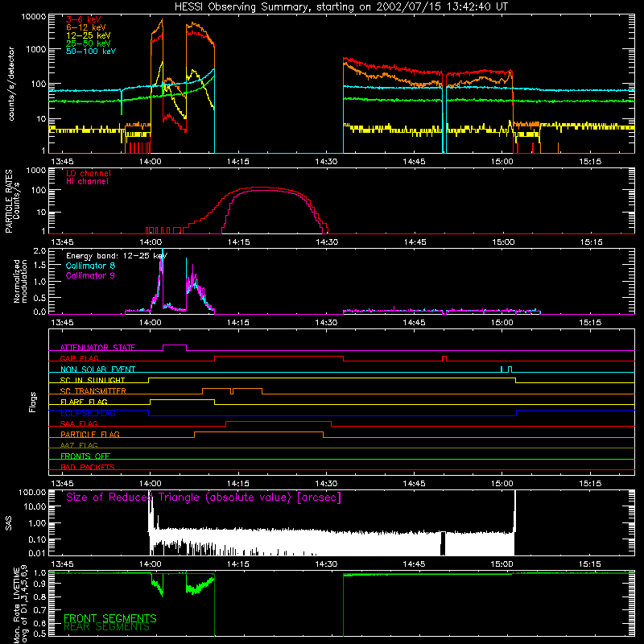Select the blue ECLIPSE FLAG label
Screen dimensions: 644x644
(88, 413)
